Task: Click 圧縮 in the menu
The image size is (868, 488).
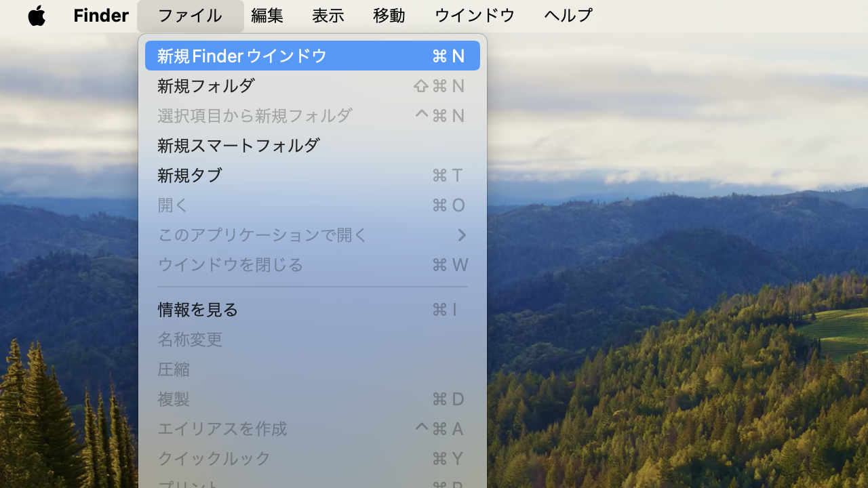Action: coord(312,369)
